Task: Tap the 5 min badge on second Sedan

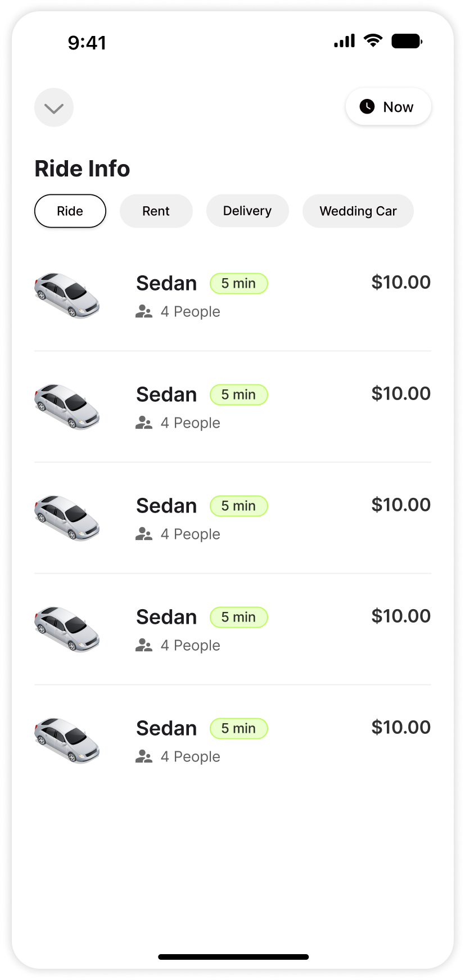Action: tap(239, 395)
